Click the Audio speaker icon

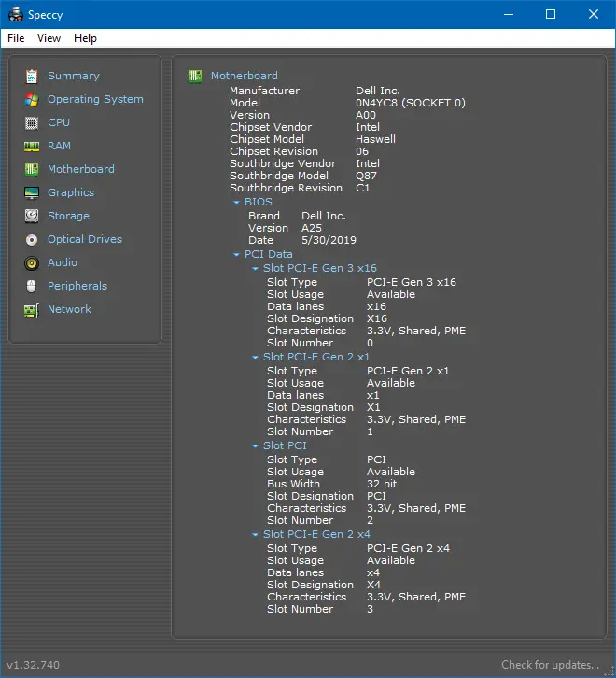32,263
